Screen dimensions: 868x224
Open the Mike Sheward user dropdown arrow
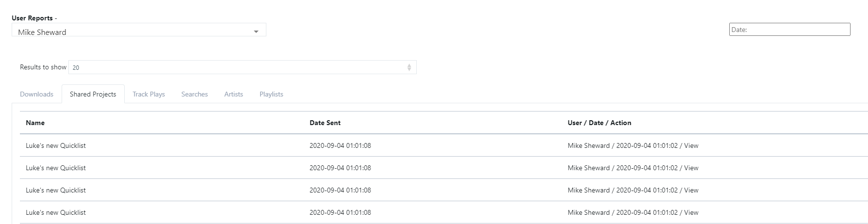tap(256, 32)
